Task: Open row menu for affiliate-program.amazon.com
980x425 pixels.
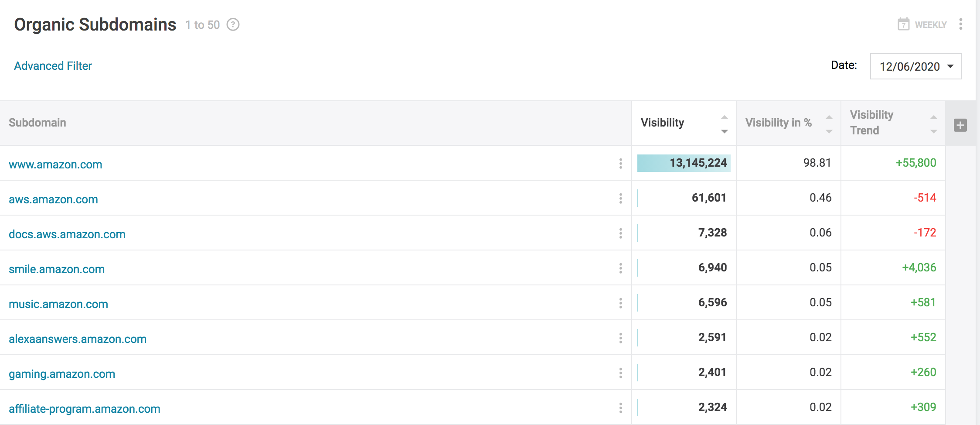Action: tap(621, 408)
